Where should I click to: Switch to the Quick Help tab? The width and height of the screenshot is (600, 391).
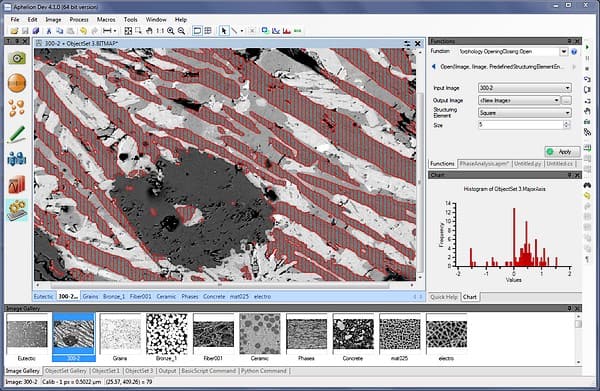(x=443, y=297)
